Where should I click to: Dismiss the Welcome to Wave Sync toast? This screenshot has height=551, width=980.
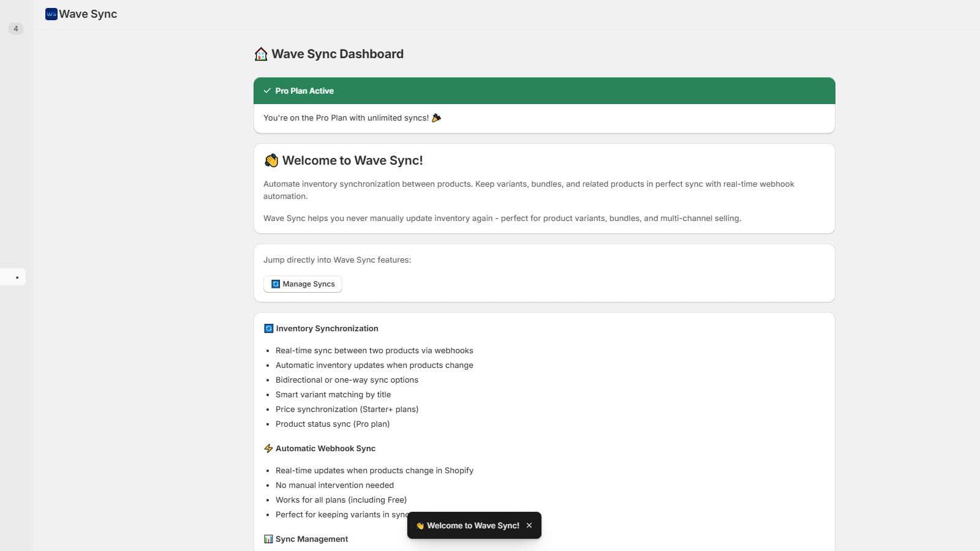(x=529, y=525)
